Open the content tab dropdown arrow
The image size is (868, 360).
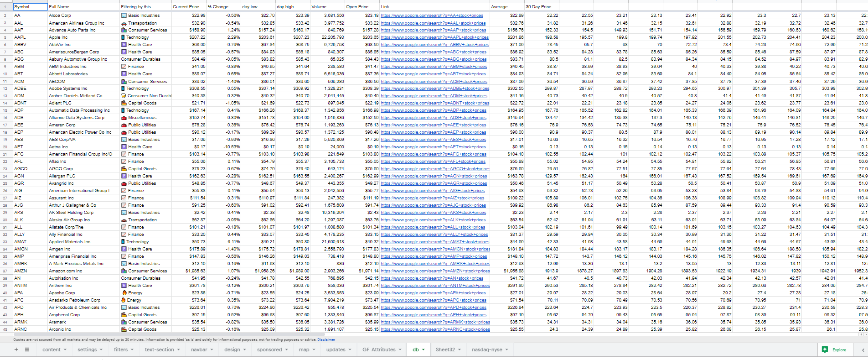point(65,350)
